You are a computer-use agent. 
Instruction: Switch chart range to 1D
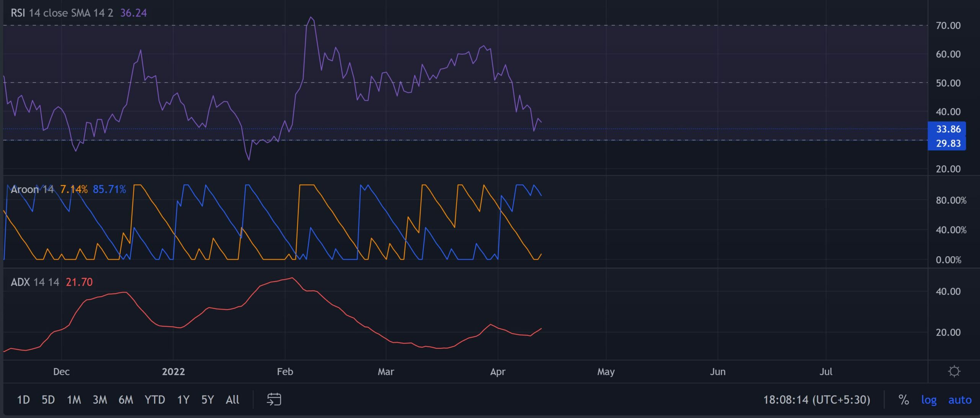tap(23, 400)
